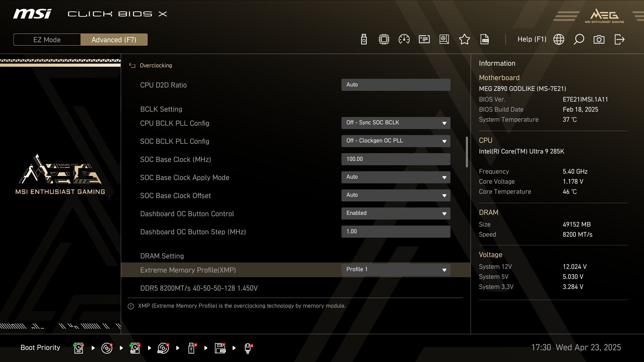644x362 pixels.
Task: Open the CPU settings icon
Action: 384,40
